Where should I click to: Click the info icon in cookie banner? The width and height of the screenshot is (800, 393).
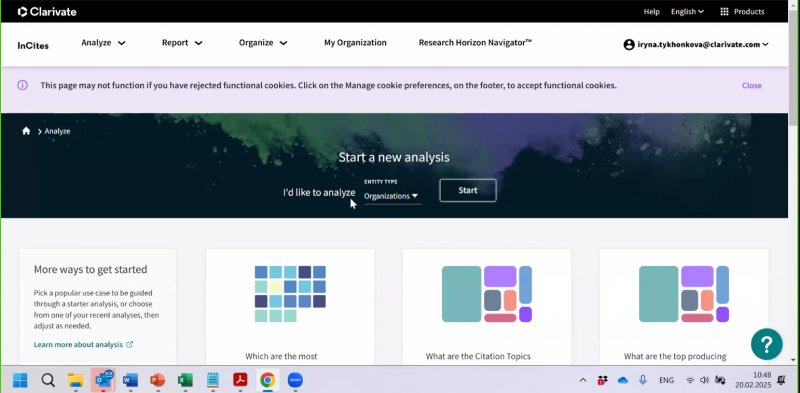coord(22,85)
